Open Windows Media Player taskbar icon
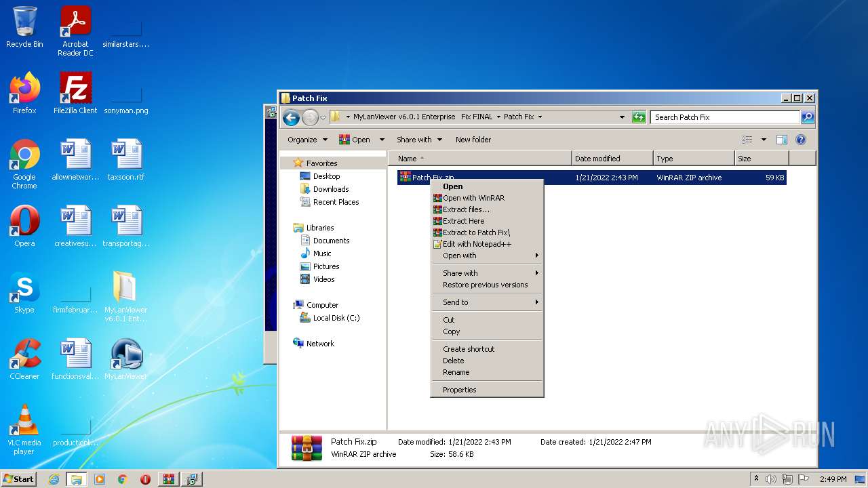 click(100, 479)
